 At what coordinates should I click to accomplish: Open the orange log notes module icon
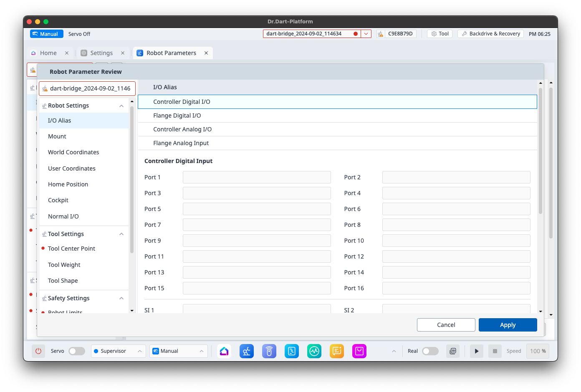pos(337,351)
